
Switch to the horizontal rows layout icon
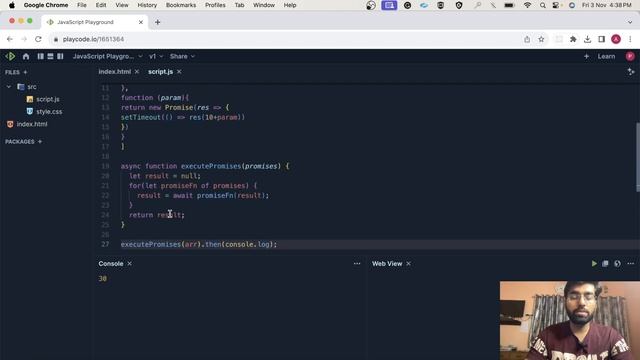pyautogui.click(x=50, y=56)
